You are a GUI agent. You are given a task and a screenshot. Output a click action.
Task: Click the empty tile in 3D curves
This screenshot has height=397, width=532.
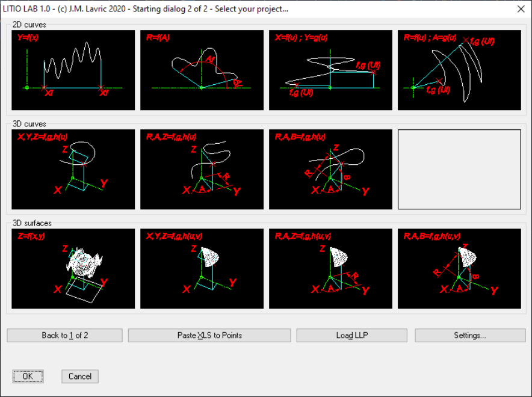(459, 170)
